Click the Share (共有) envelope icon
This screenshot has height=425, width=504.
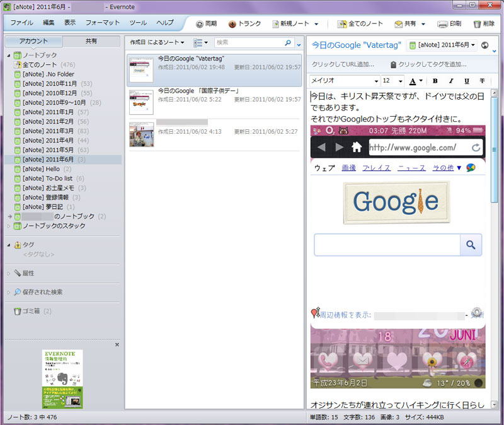pyautogui.click(x=399, y=24)
